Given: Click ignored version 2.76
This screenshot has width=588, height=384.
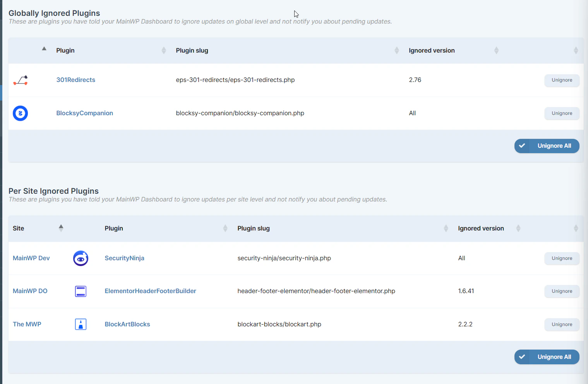Looking at the screenshot, I should (415, 80).
